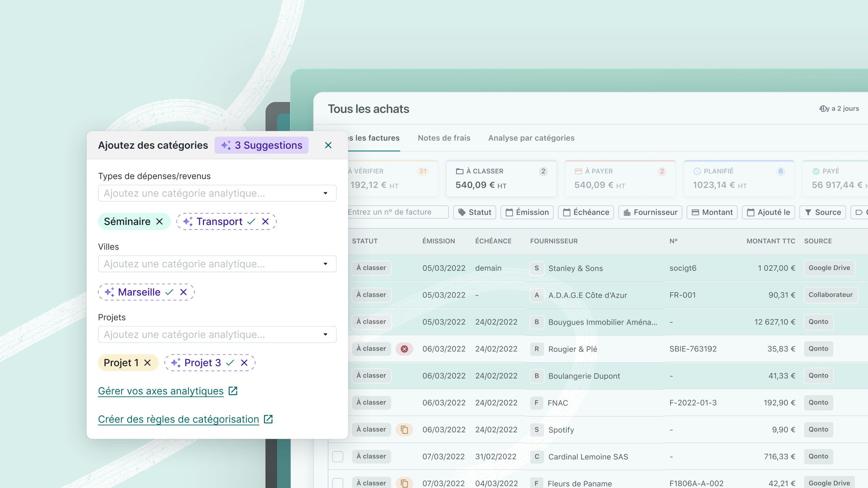This screenshot has height=488, width=868.
Task: Open the Source filter
Action: [x=823, y=212]
